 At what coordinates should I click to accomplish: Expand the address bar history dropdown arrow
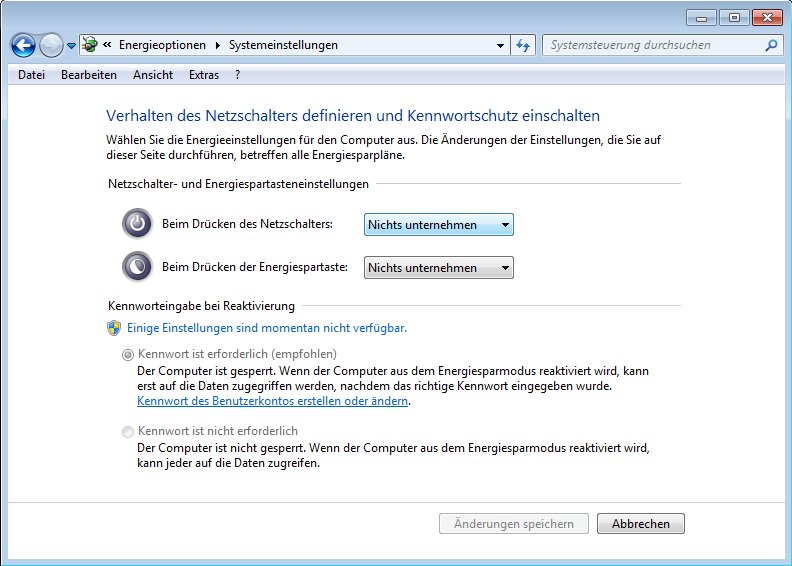pos(501,46)
